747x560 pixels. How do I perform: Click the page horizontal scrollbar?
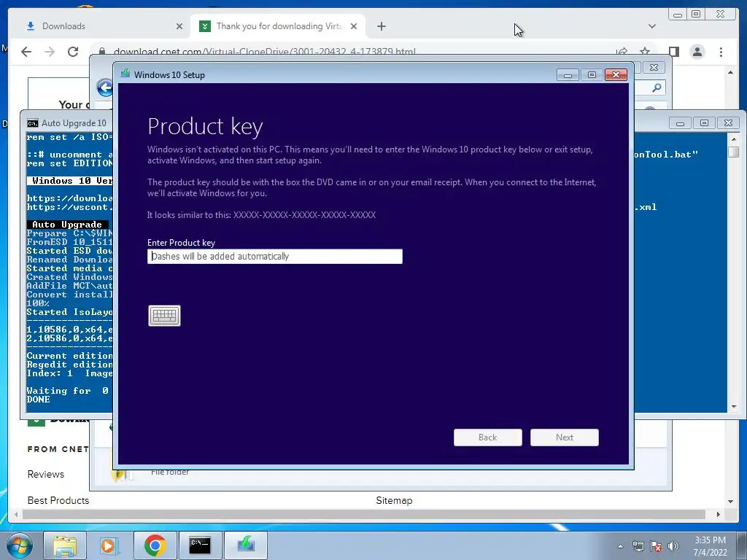pyautogui.click(x=363, y=514)
